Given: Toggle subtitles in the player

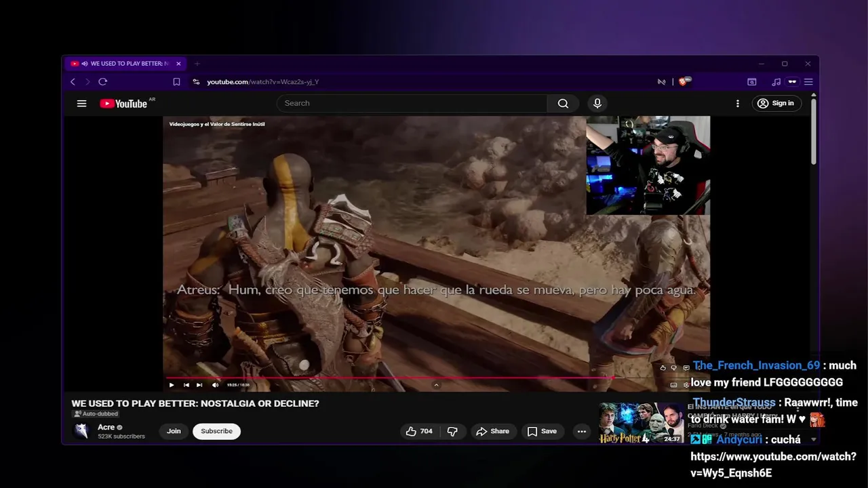Looking at the screenshot, I should tap(673, 385).
